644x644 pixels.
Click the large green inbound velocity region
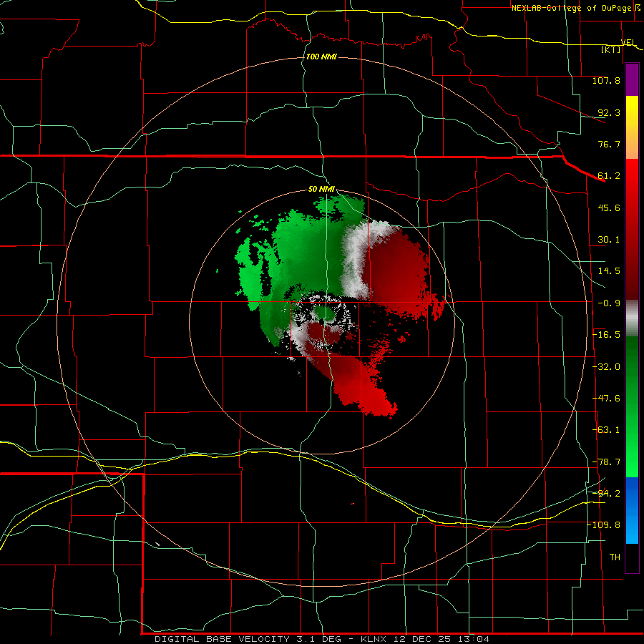[x=304, y=255]
